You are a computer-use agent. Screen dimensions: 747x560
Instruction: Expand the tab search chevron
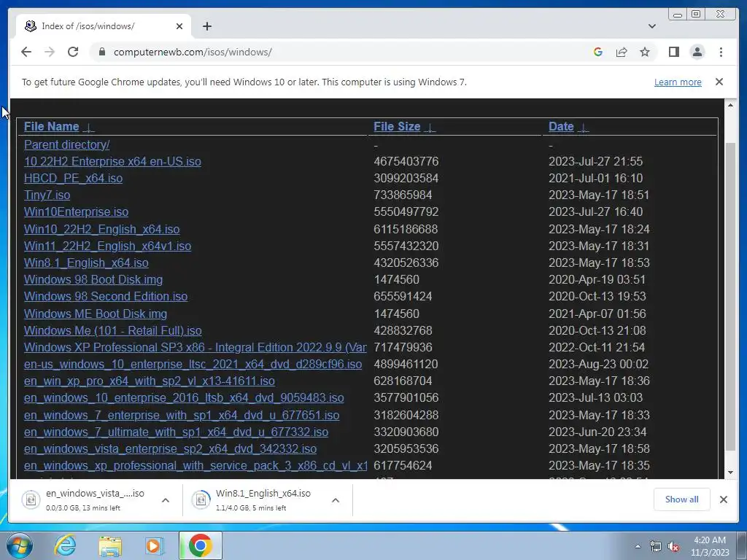(651, 26)
